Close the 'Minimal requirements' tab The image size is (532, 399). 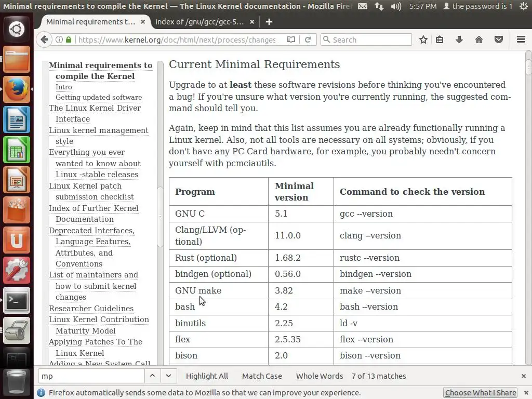tap(143, 22)
